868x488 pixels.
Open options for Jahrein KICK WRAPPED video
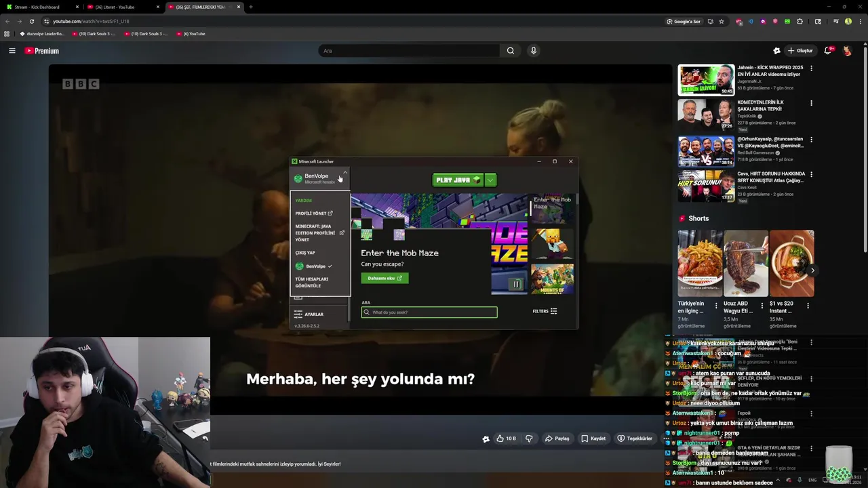(x=811, y=68)
